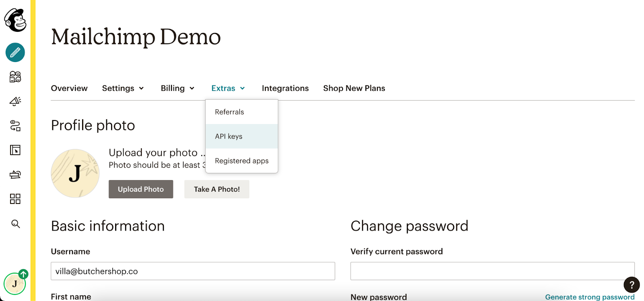Image resolution: width=644 pixels, height=301 pixels.
Task: Open the Audience icon in sidebar
Action: point(15,77)
